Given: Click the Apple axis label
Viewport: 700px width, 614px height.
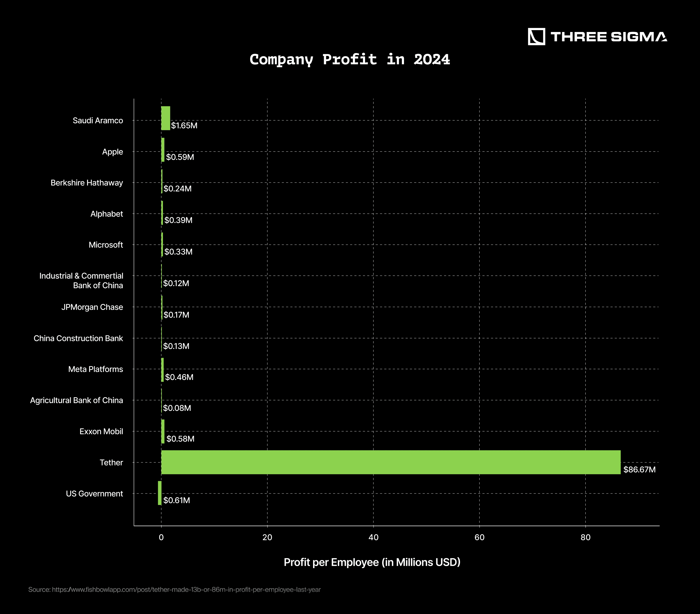Looking at the screenshot, I should 112,152.
